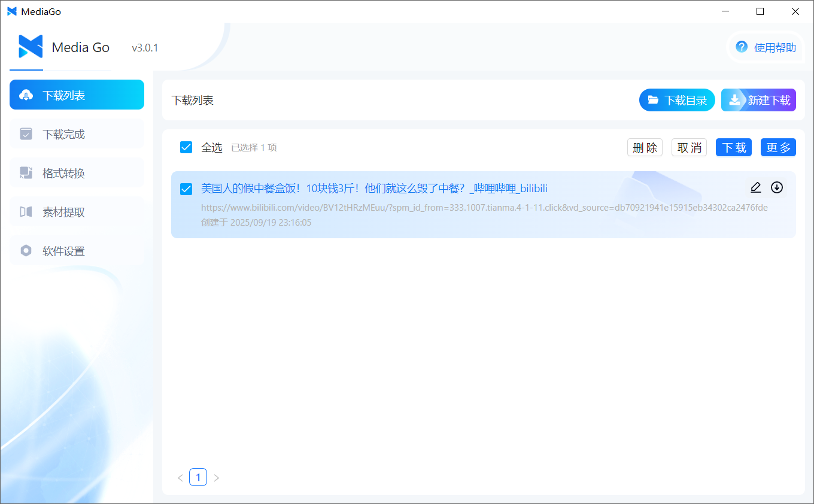Screen dimensions: 814x504
Task: Click the bilibili video URL text
Action: pos(484,208)
